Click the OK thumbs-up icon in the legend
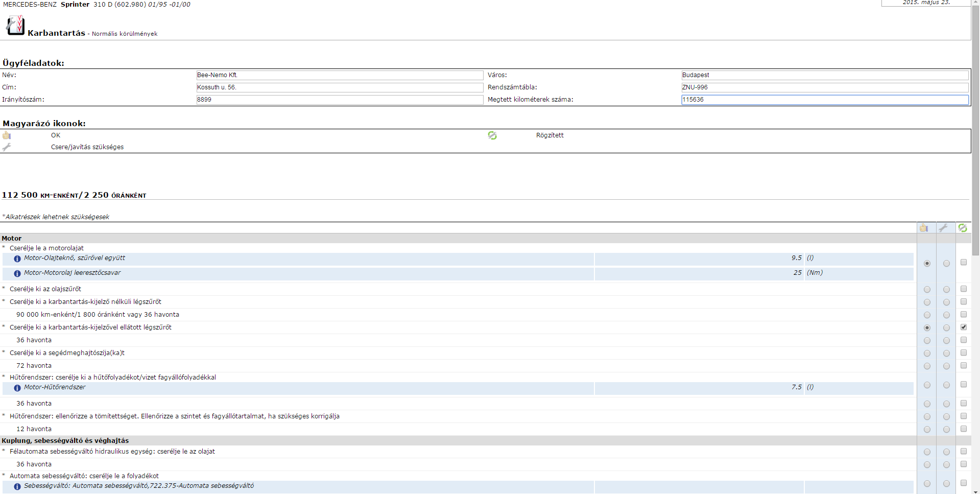This screenshot has height=494, width=980. 7,135
